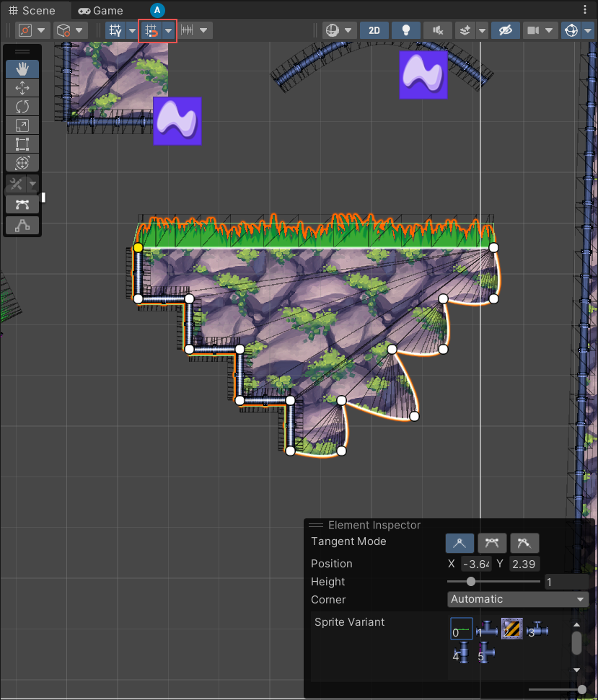Expand the camera options dropdown

tap(549, 30)
